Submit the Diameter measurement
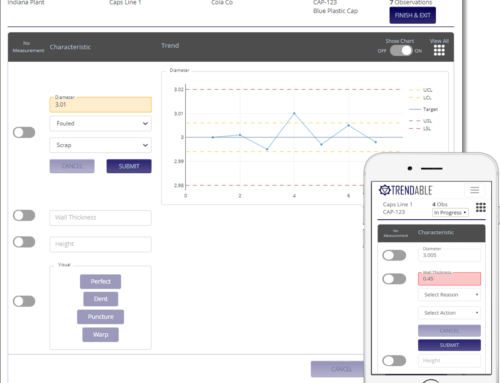This screenshot has height=383, width=500. 129,166
